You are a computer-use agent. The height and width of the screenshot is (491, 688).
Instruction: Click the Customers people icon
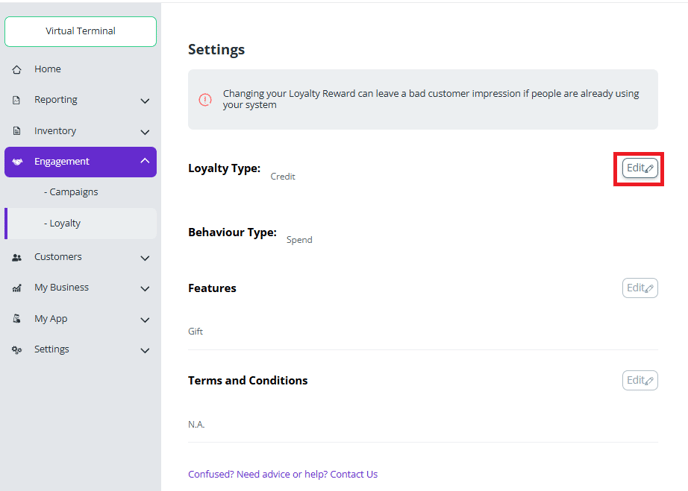(x=16, y=258)
